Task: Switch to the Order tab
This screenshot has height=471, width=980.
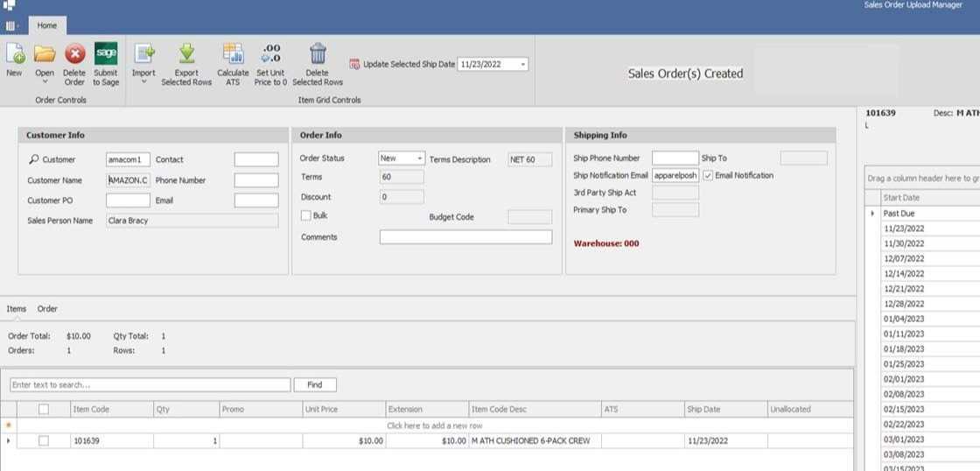Action: pyautogui.click(x=47, y=309)
